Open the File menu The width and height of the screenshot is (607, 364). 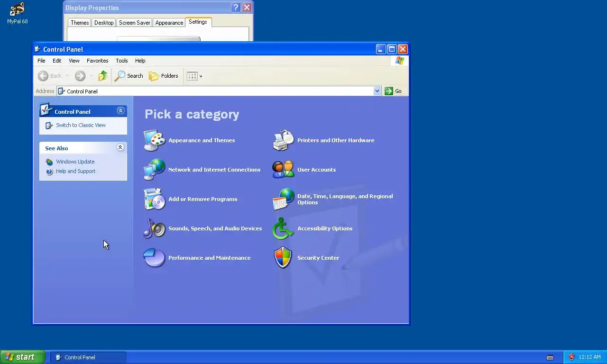pos(41,61)
